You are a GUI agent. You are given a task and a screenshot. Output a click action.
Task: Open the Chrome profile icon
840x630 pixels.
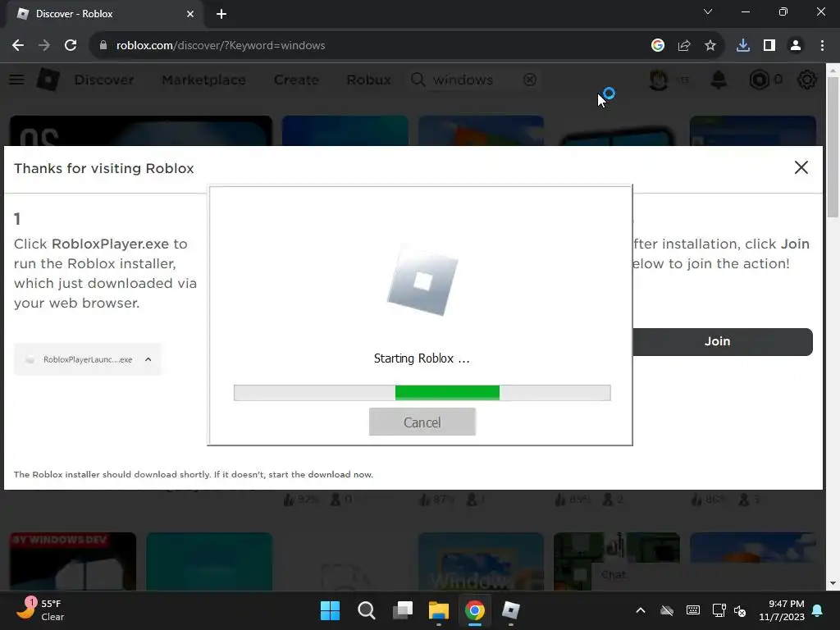click(x=796, y=46)
